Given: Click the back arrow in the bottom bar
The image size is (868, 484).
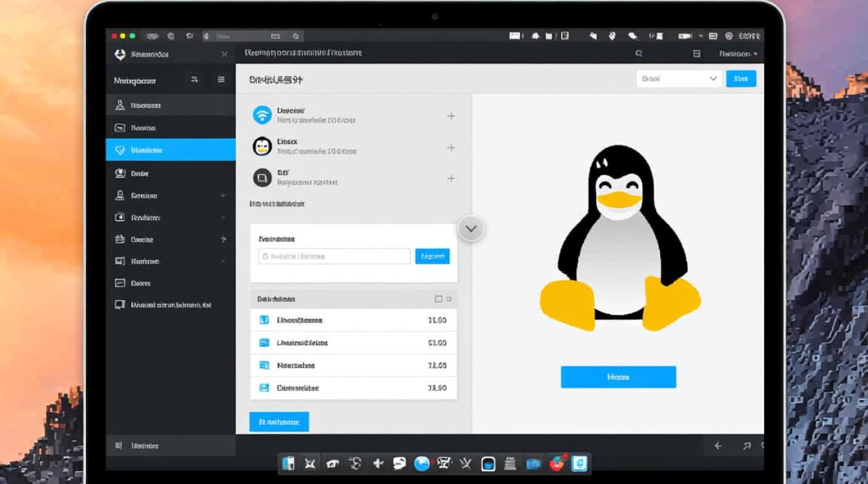Looking at the screenshot, I should tap(718, 445).
